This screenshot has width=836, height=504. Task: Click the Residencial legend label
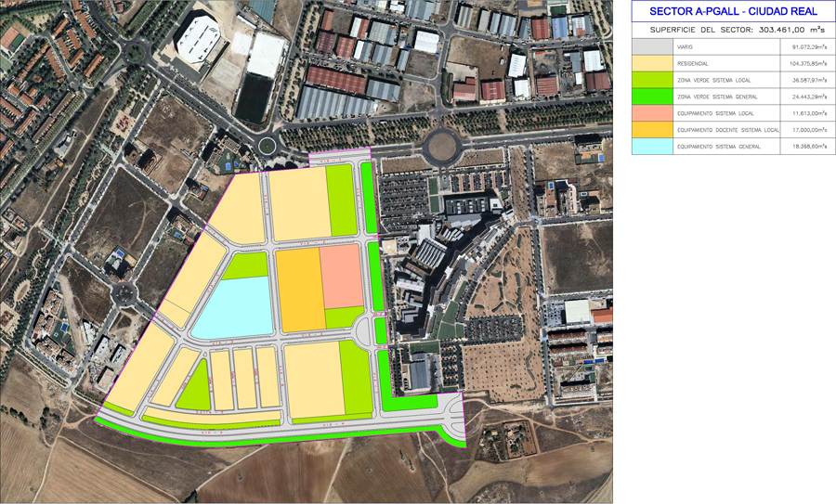(x=693, y=63)
